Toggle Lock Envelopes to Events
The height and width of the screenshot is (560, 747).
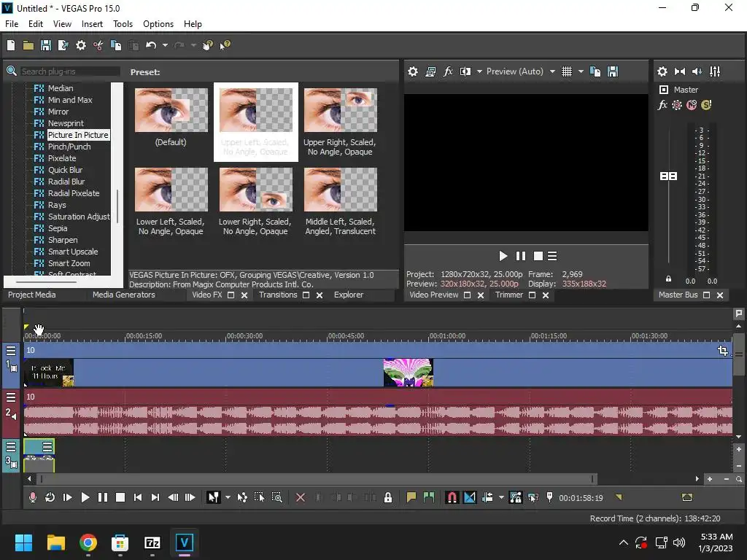[516, 497]
